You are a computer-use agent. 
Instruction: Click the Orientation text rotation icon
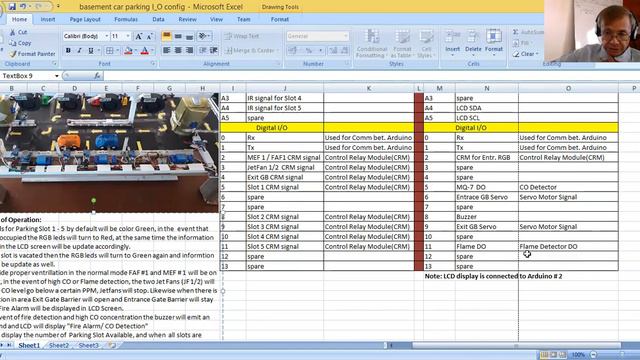[x=203, y=36]
